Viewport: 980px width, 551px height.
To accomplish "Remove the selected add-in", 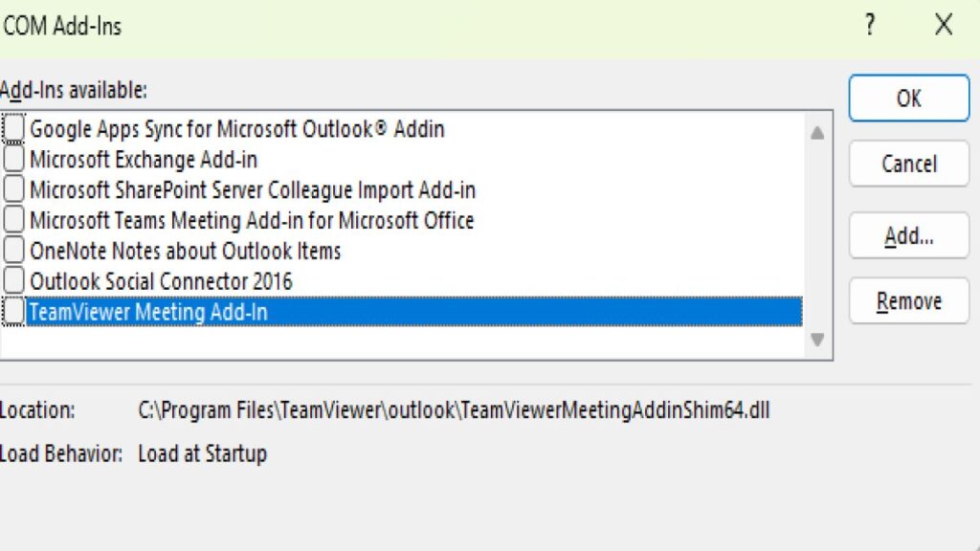I will (x=908, y=301).
